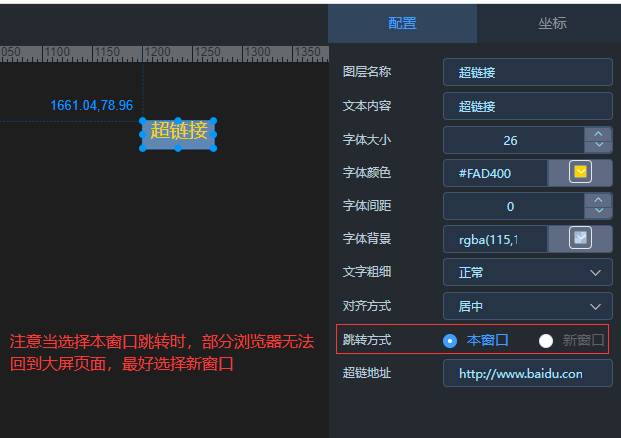Click the rgba background value field
The width and height of the screenshot is (621, 438).
point(496,239)
